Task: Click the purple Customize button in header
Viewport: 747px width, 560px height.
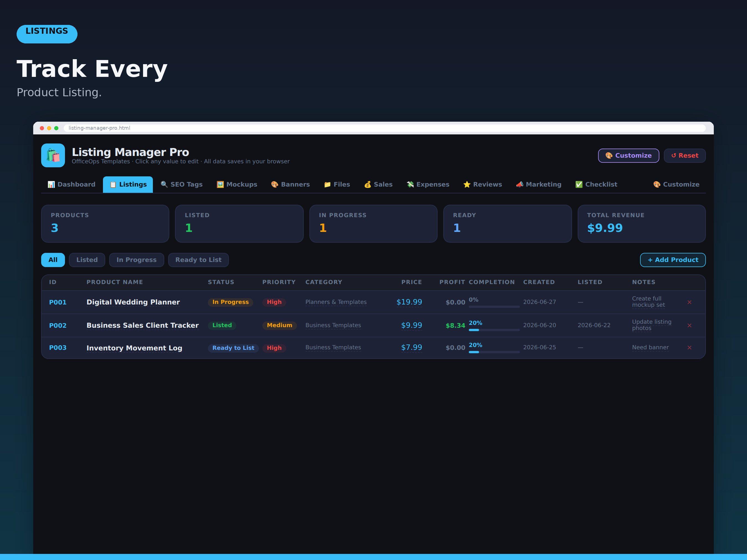Action: 629,156
